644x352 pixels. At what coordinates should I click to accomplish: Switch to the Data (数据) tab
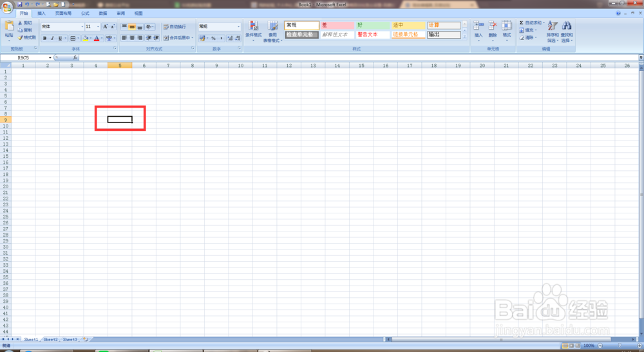click(103, 13)
